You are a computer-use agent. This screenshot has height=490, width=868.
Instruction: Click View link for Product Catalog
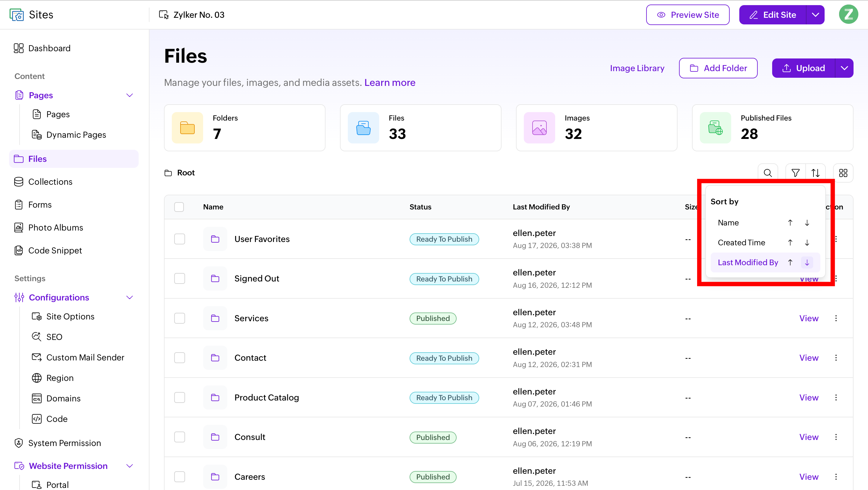point(809,397)
